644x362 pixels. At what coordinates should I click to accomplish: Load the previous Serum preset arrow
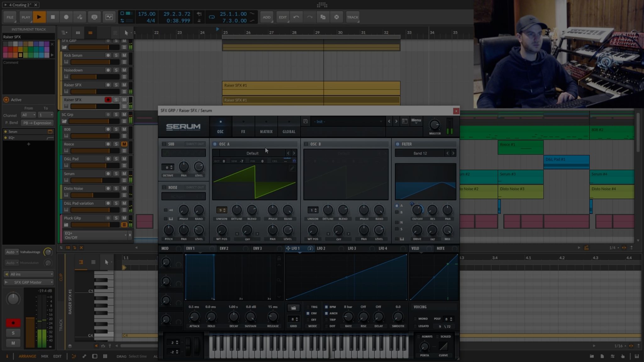[x=389, y=122]
